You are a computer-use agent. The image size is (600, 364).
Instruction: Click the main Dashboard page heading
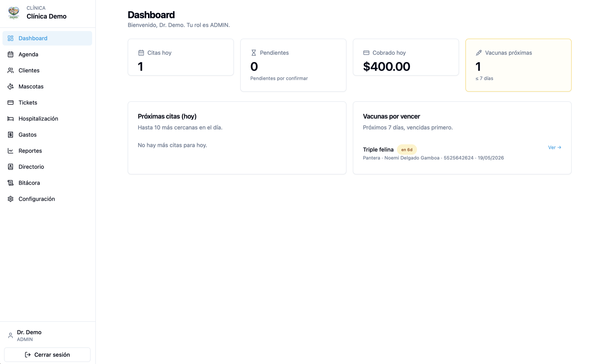pyautogui.click(x=151, y=15)
